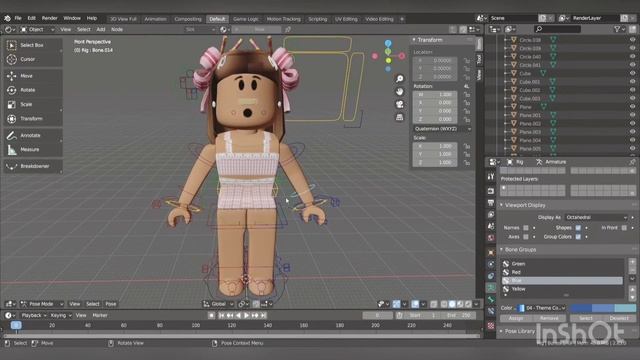This screenshot has height=360, width=640.
Task: Open the Window menu
Action: click(72, 18)
